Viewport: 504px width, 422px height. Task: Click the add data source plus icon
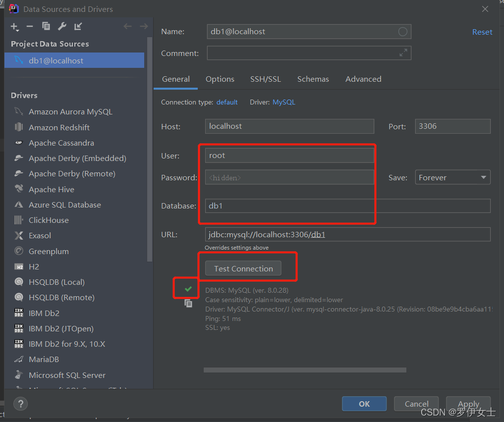(x=15, y=27)
